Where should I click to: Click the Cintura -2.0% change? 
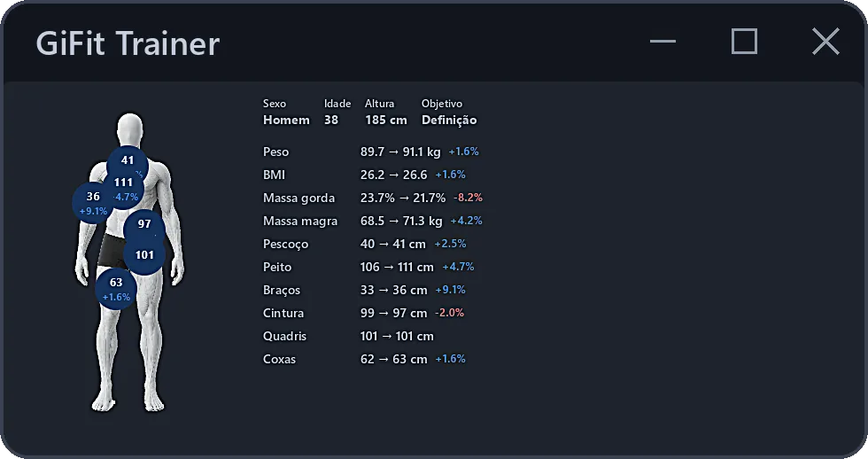450,313
